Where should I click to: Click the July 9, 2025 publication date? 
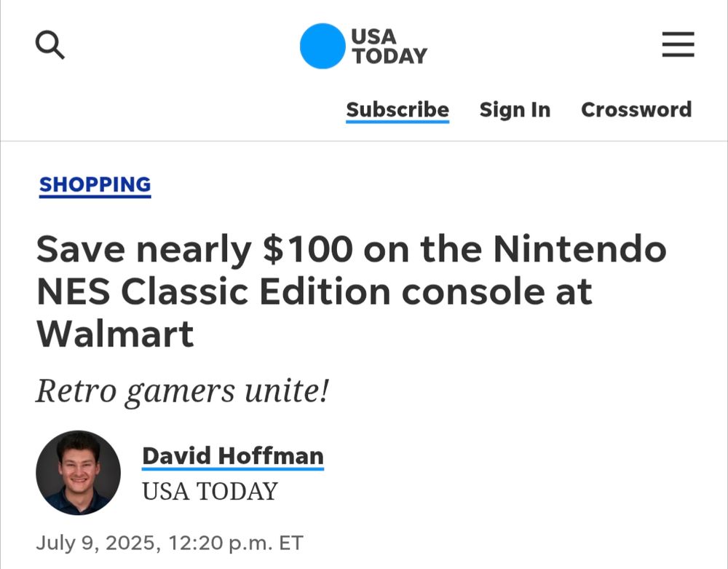pos(97,543)
